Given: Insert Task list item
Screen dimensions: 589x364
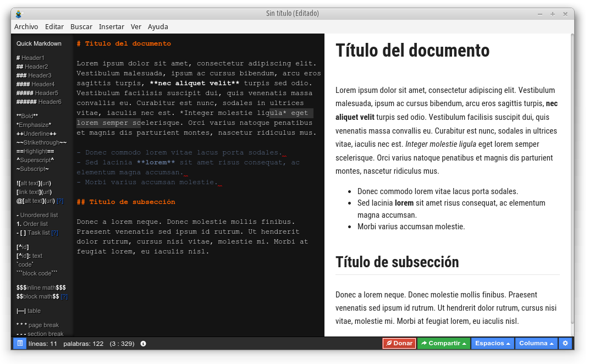Looking at the screenshot, I should 33,233.
